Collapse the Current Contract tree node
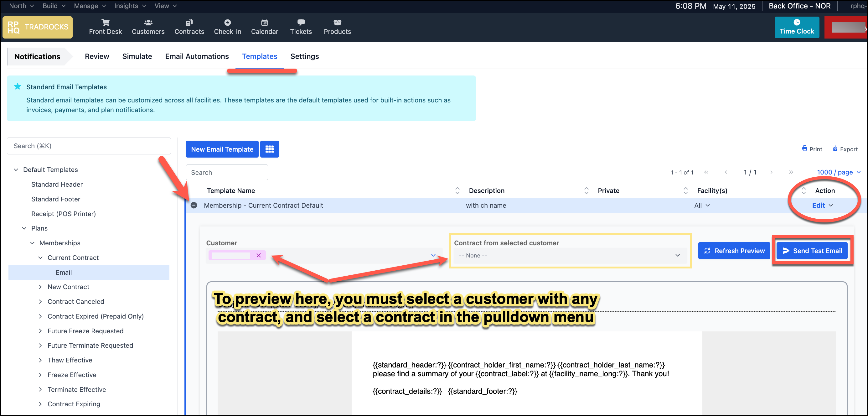The image size is (868, 416). [x=40, y=257]
